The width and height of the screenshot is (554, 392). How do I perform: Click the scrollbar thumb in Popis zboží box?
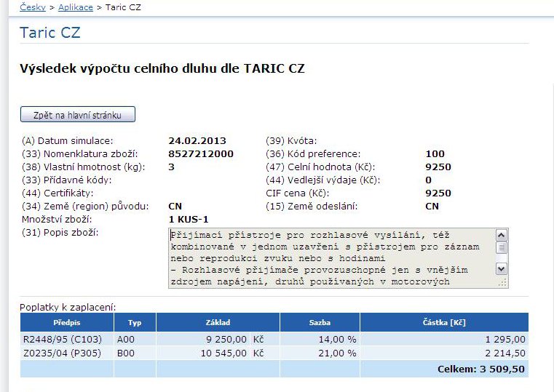501,247
